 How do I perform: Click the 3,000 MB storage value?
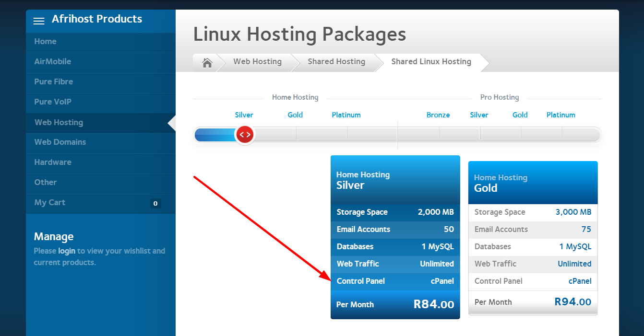(573, 212)
